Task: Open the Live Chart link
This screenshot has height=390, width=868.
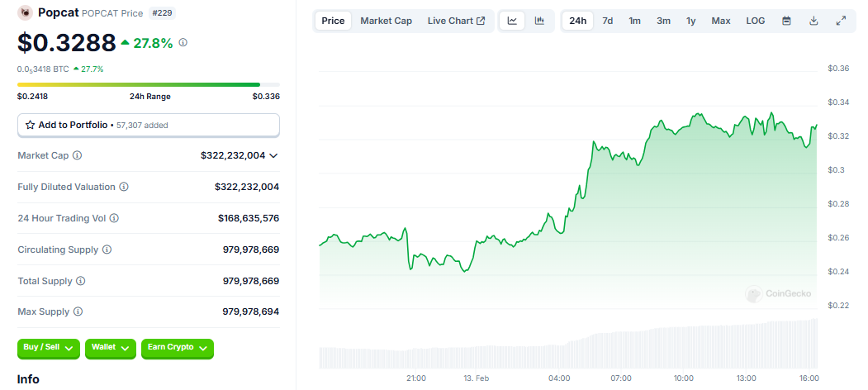Action: (456, 21)
